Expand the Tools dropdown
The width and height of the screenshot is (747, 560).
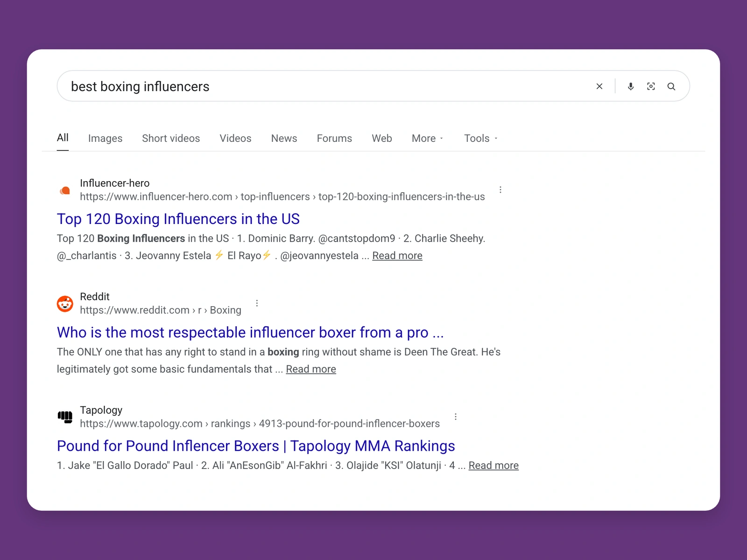(x=481, y=139)
